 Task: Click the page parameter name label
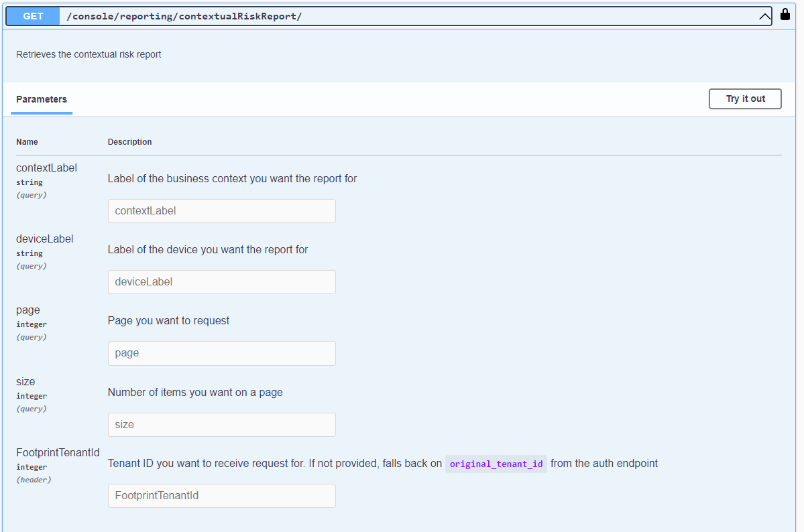28,310
